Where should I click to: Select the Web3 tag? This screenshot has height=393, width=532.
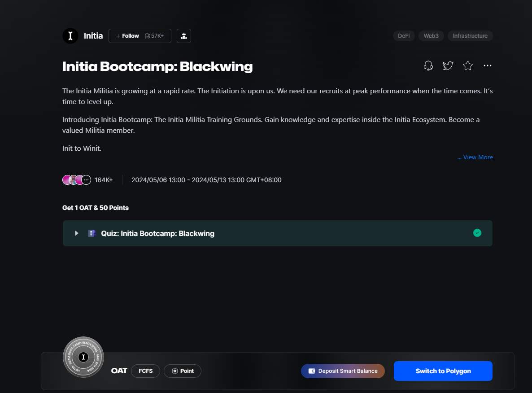tap(431, 36)
